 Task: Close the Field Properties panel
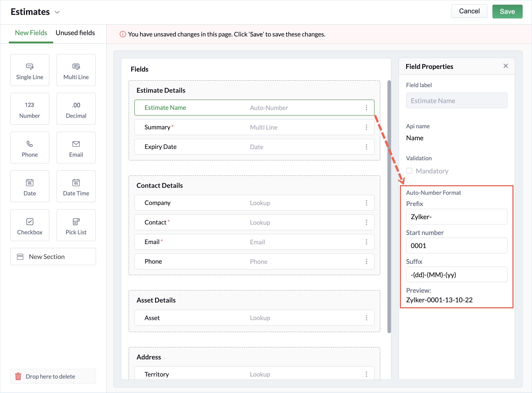pos(506,66)
